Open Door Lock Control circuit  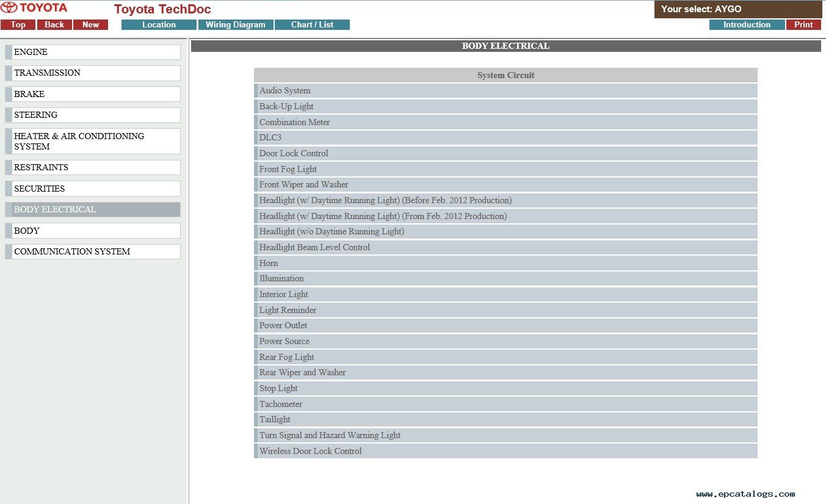[x=505, y=153]
